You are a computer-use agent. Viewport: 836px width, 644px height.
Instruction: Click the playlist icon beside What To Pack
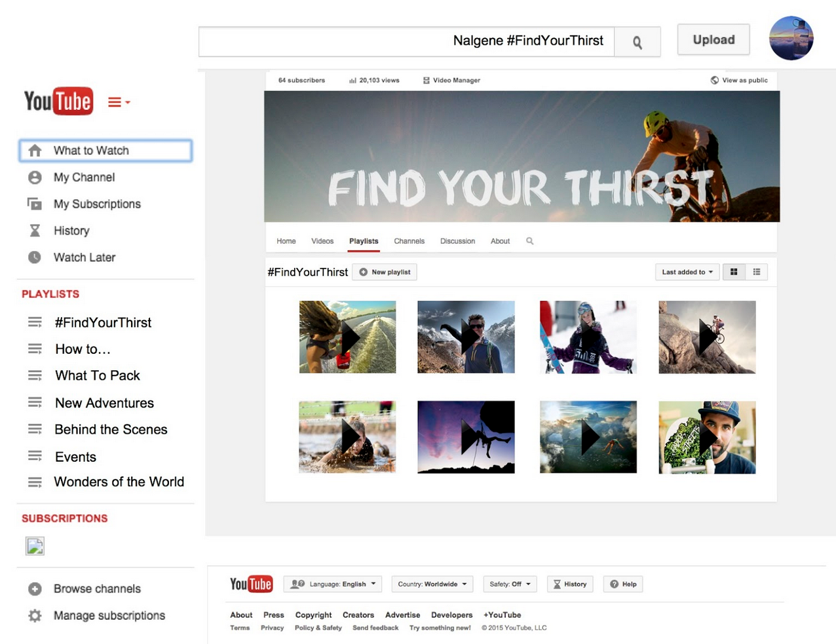35,375
